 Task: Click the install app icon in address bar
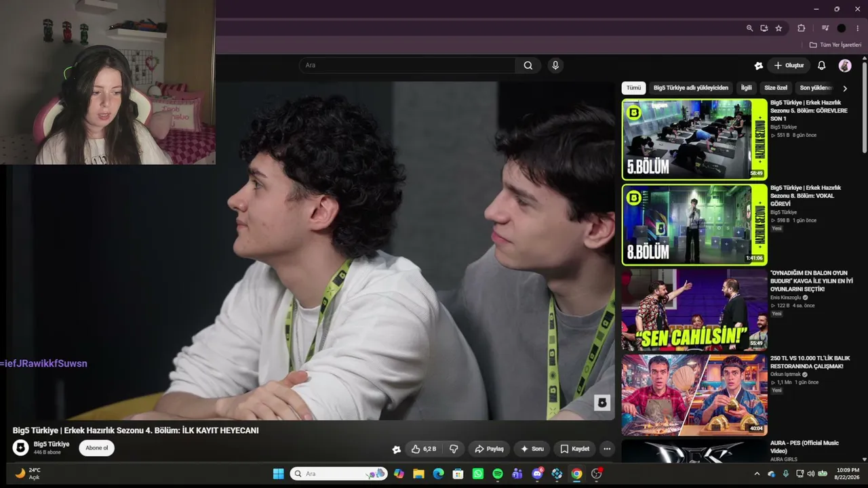(764, 28)
